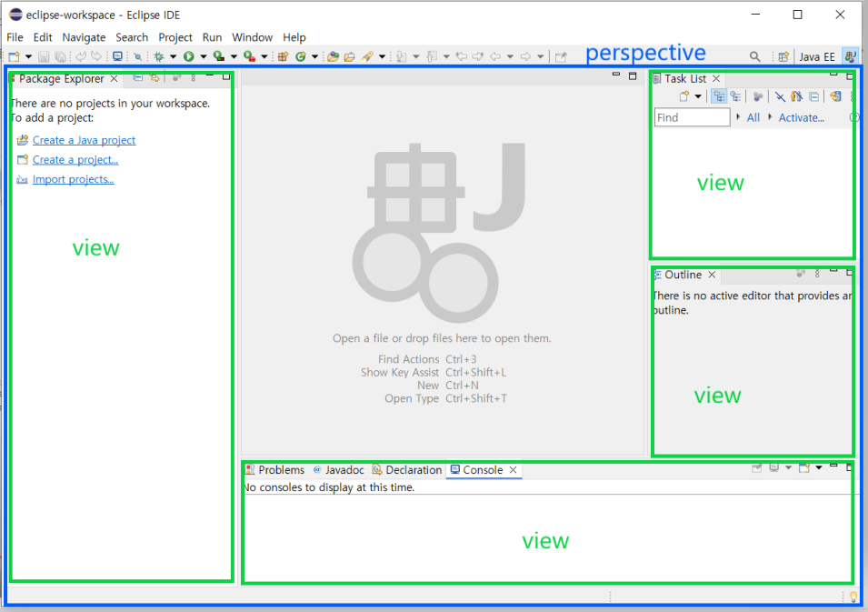The height and width of the screenshot is (612, 868).
Task: Switch to the Declaration tab
Action: point(407,469)
